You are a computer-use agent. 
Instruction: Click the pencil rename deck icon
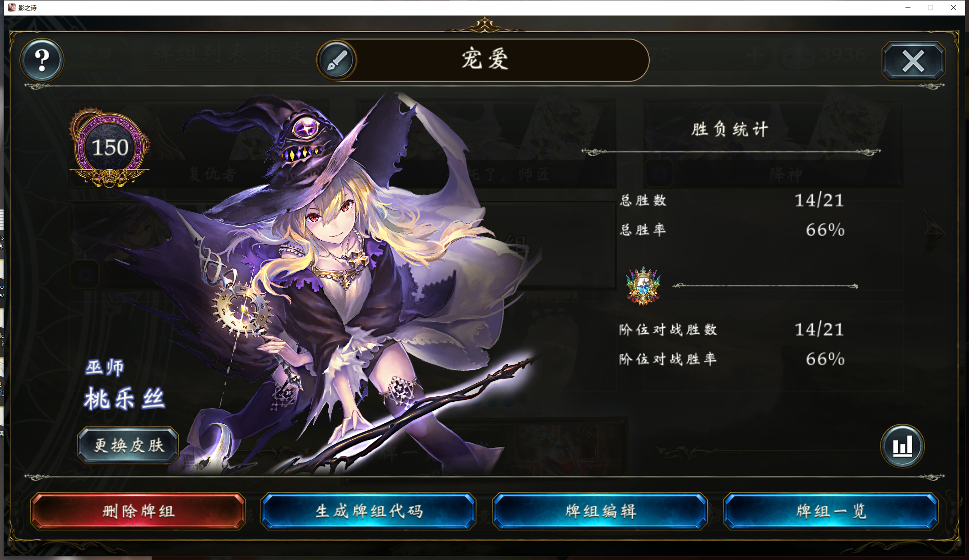point(337,60)
